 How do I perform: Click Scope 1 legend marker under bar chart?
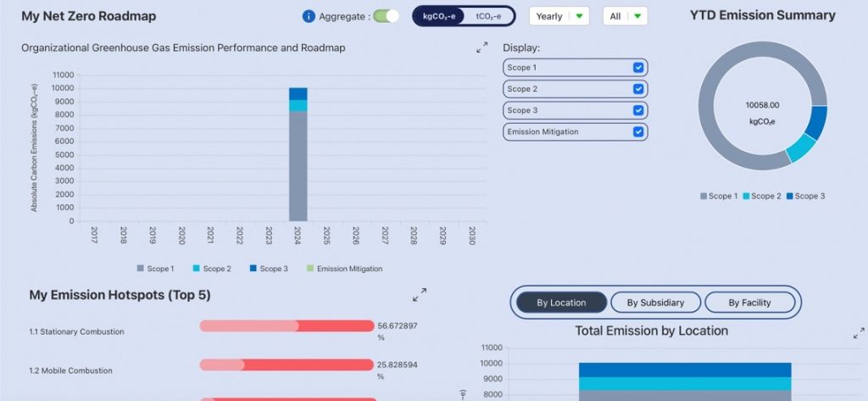coord(141,269)
